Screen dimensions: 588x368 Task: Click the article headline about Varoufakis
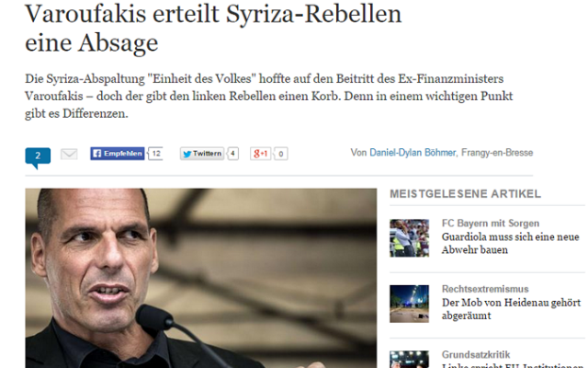(213, 28)
